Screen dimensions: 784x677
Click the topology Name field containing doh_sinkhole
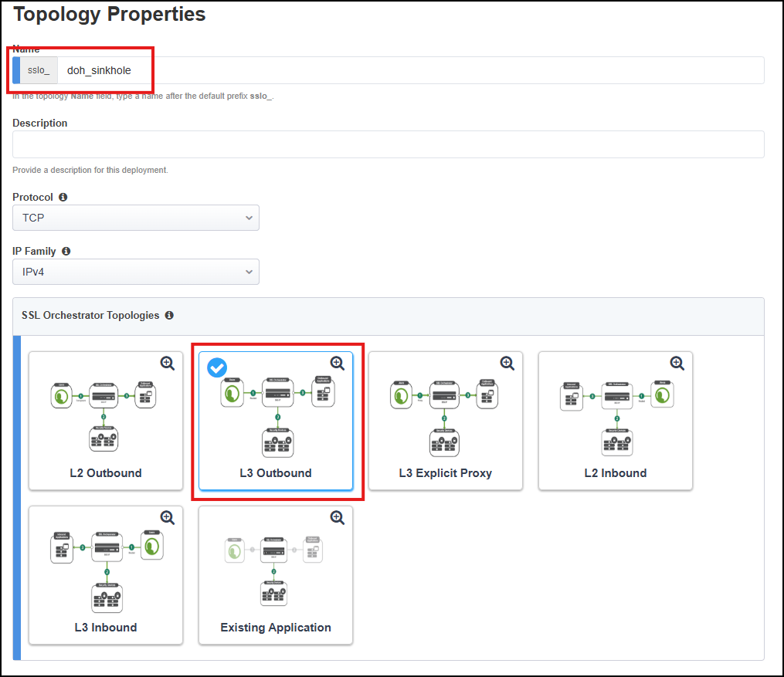pos(410,70)
